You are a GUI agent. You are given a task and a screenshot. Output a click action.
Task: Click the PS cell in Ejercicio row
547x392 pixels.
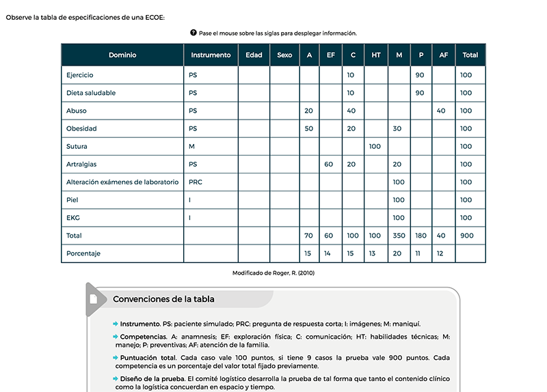193,75
